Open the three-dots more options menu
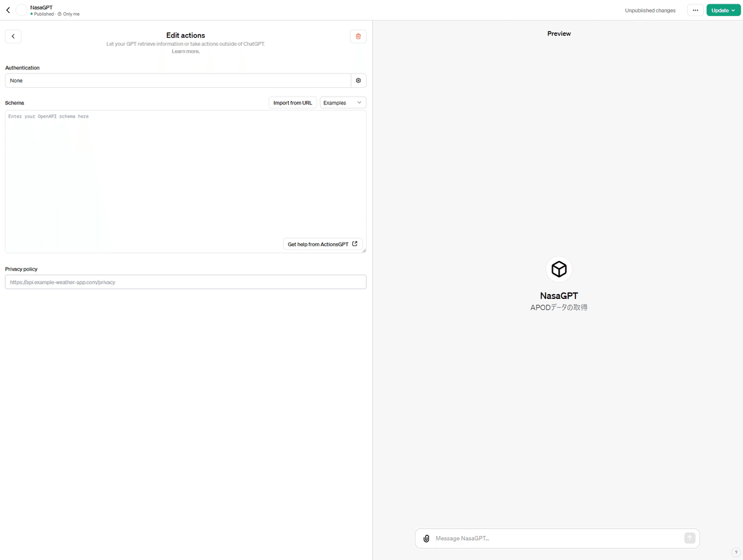 pos(695,11)
